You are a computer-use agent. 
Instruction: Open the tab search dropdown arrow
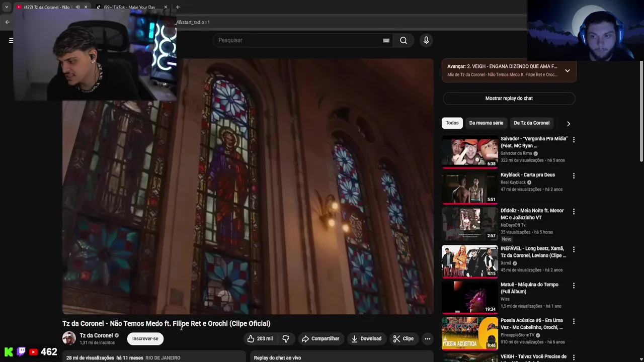coord(7,7)
